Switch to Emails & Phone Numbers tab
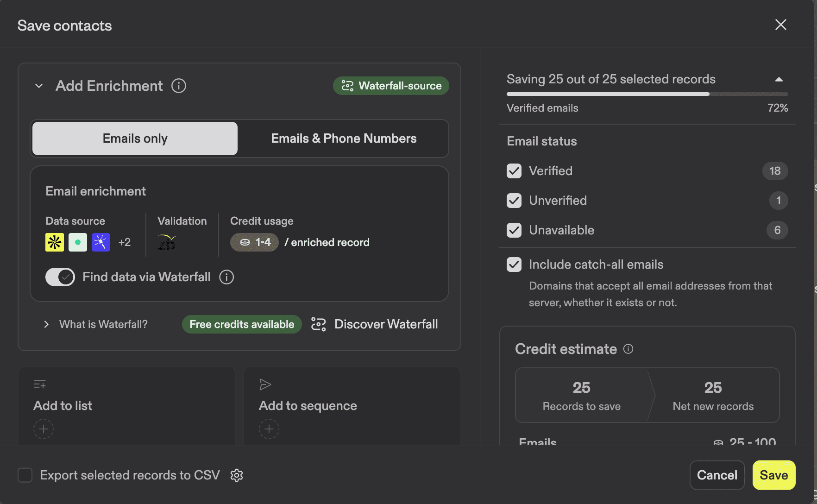Screen dimensions: 817x504 coord(343,138)
